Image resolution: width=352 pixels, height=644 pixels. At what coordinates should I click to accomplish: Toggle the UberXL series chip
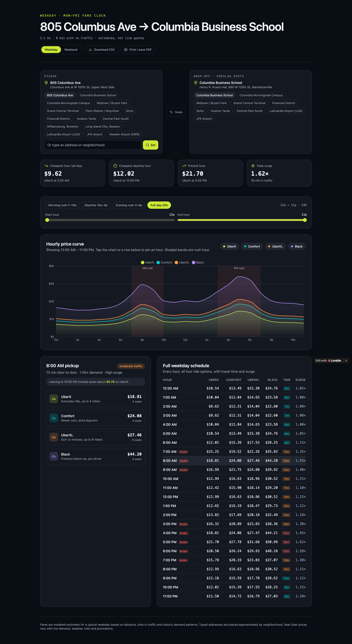tap(275, 247)
